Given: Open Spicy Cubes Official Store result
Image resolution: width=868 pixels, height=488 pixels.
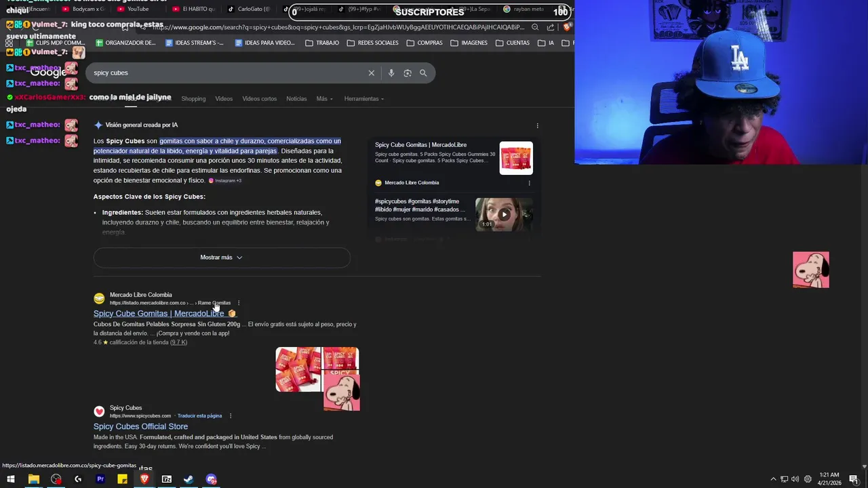Looking at the screenshot, I should 140,427.
